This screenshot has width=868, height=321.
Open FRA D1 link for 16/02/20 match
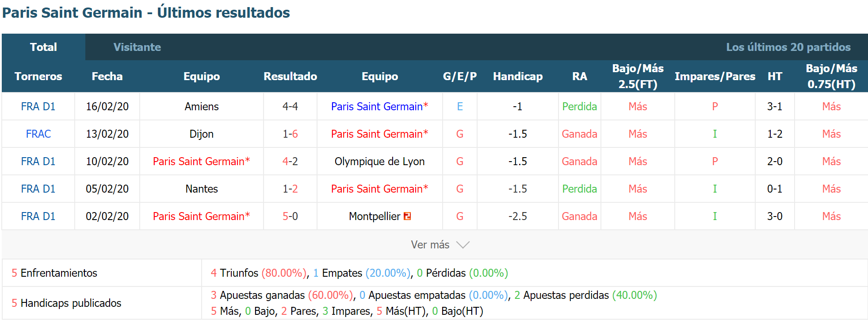(38, 107)
